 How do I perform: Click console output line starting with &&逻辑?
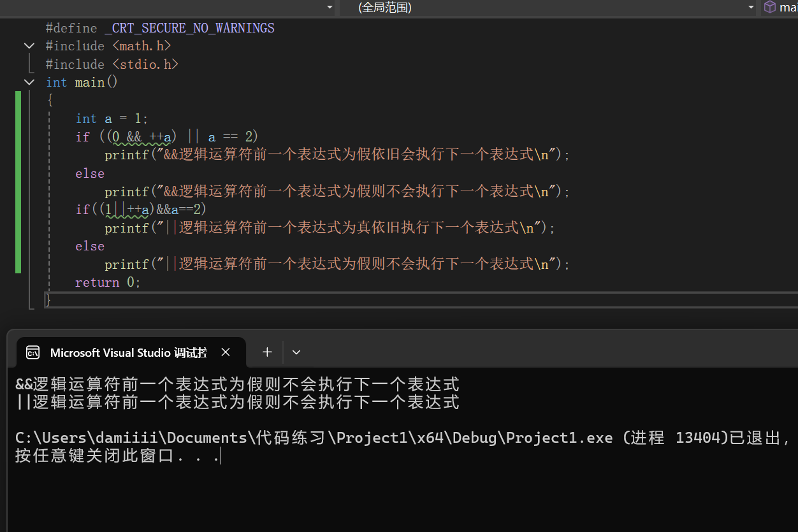(237, 384)
